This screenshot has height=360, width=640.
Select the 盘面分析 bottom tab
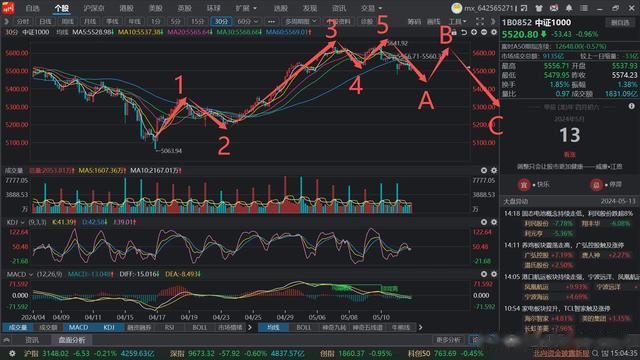click(71, 340)
